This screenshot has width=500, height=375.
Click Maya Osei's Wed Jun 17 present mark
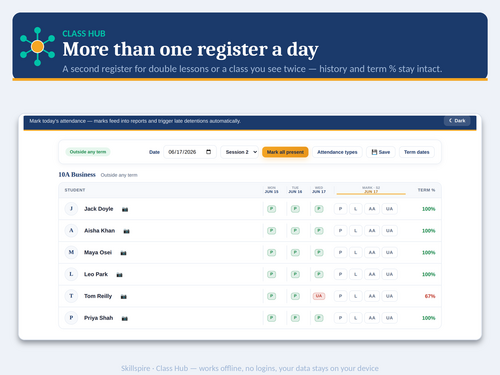[319, 252]
